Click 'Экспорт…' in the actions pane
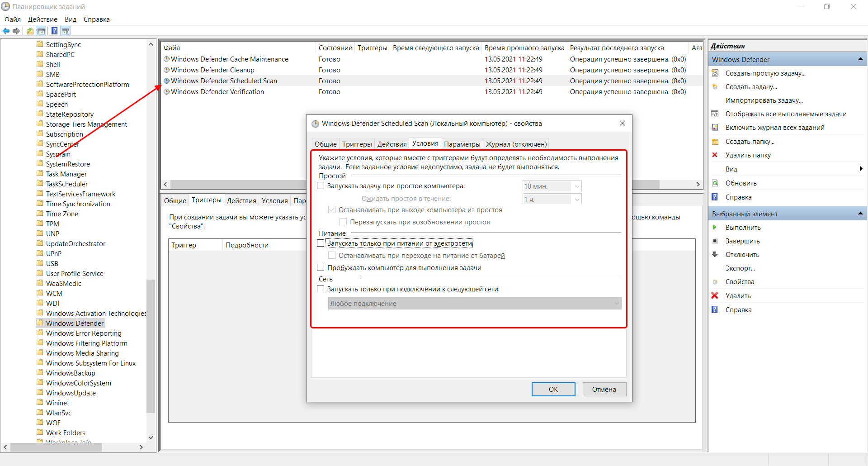The image size is (868, 466). 740,268
